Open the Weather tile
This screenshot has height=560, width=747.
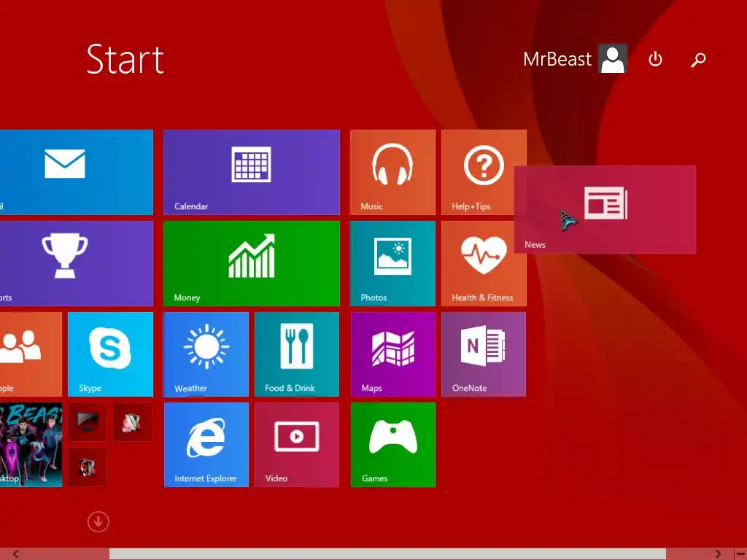[206, 354]
